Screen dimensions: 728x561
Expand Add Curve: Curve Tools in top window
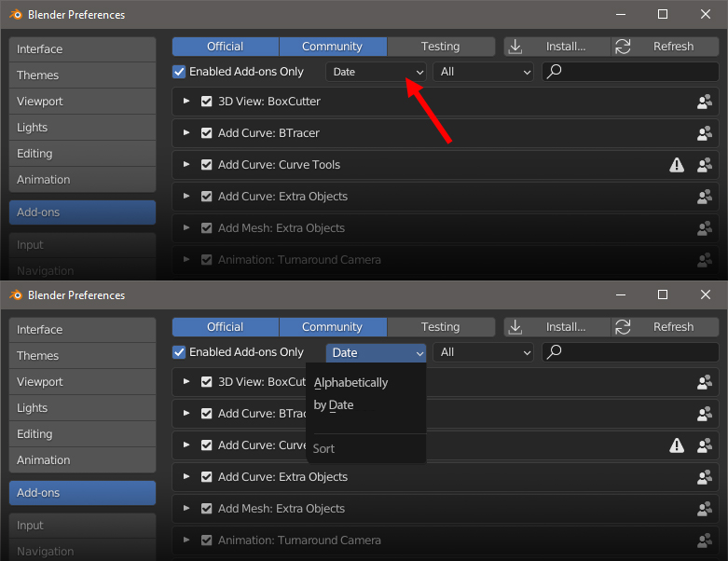point(186,164)
